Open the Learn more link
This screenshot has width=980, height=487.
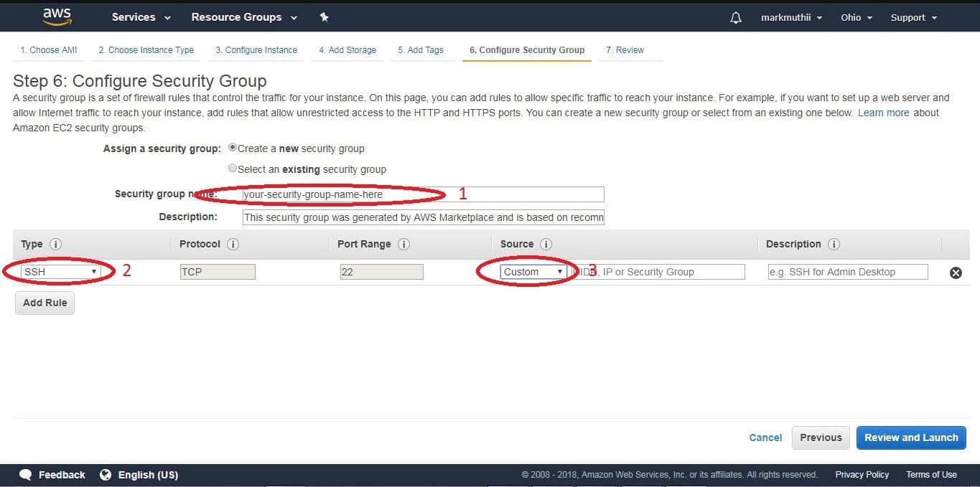pyautogui.click(x=883, y=113)
